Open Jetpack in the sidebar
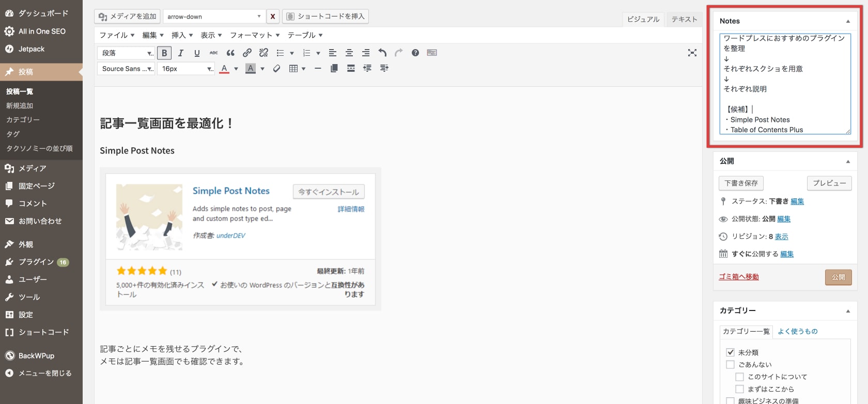 pos(41,49)
